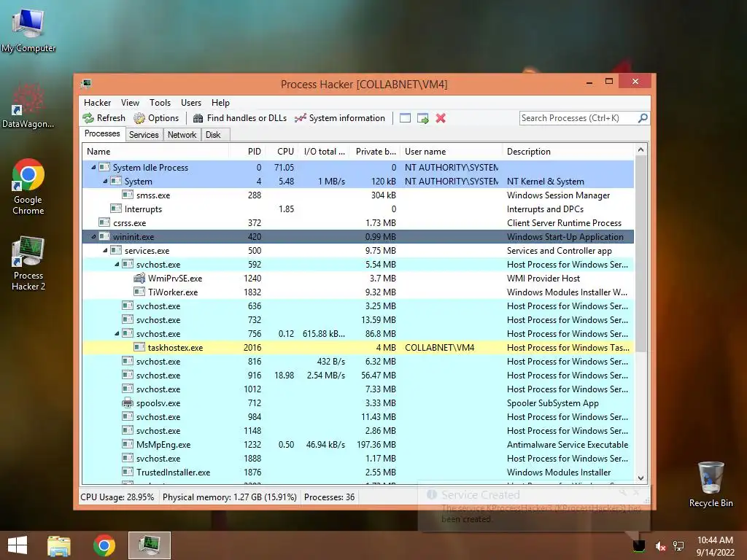This screenshot has height=560, width=747.
Task: Collapse the svchost.exe PID 592 node
Action: click(117, 264)
